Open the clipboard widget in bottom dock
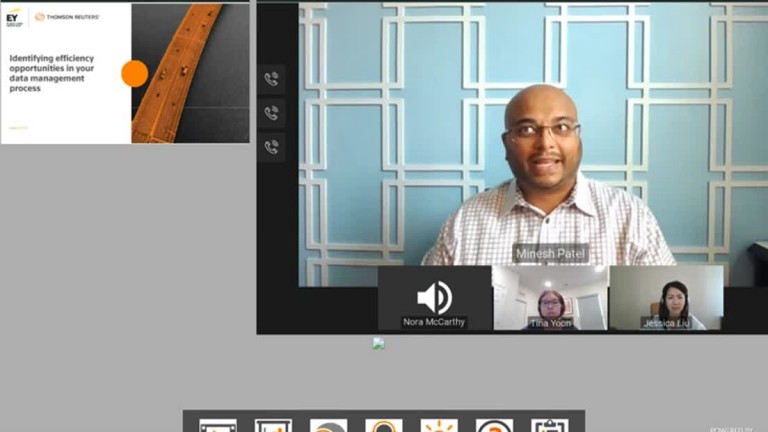768x432 pixels. pyautogui.click(x=549, y=425)
